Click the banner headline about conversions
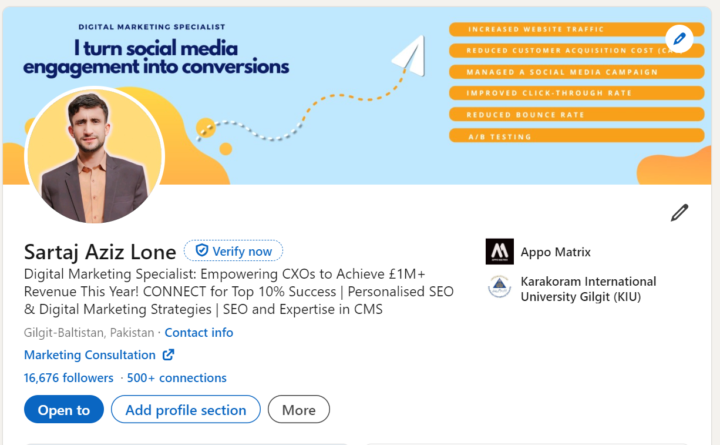 [x=156, y=57]
